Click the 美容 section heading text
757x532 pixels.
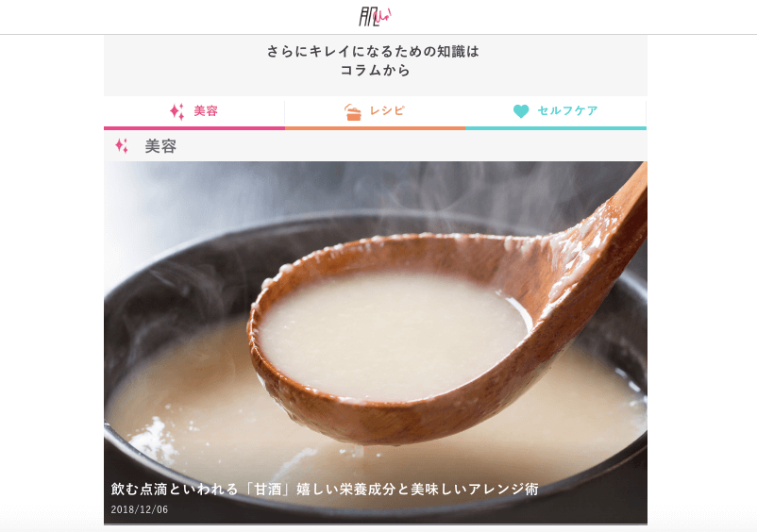click(x=160, y=146)
